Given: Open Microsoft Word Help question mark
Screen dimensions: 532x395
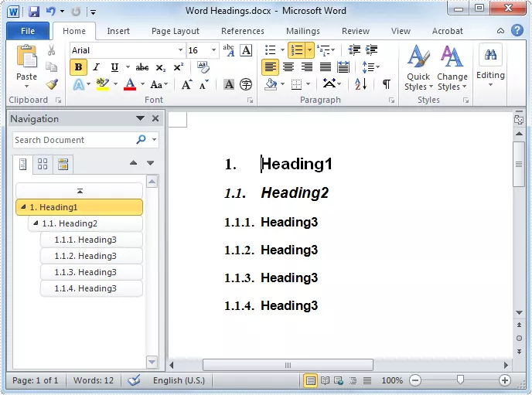Looking at the screenshot, I should tap(517, 31).
